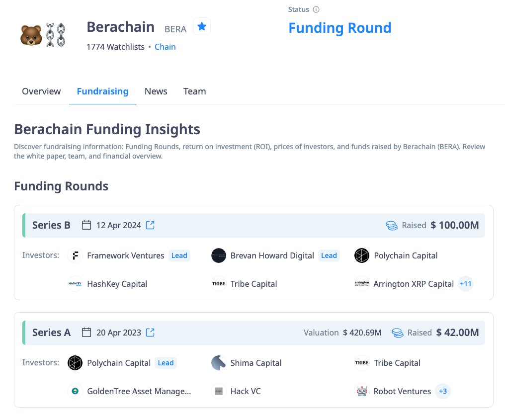This screenshot has width=505, height=420.
Task: Open Series A external link icon
Action: 150,333
